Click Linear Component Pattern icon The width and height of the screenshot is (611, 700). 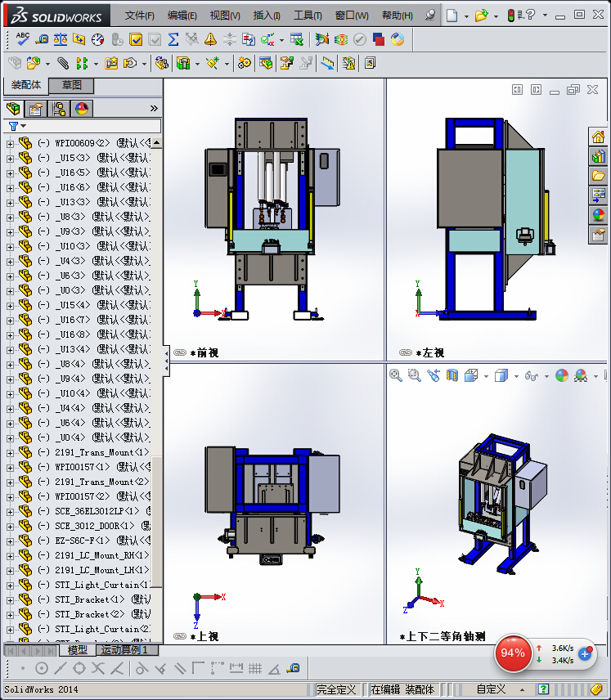pos(82,64)
